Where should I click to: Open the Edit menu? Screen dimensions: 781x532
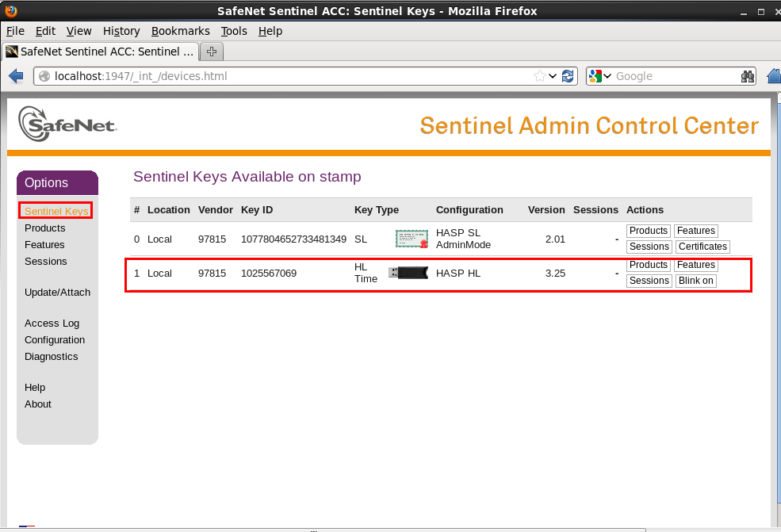[45, 31]
